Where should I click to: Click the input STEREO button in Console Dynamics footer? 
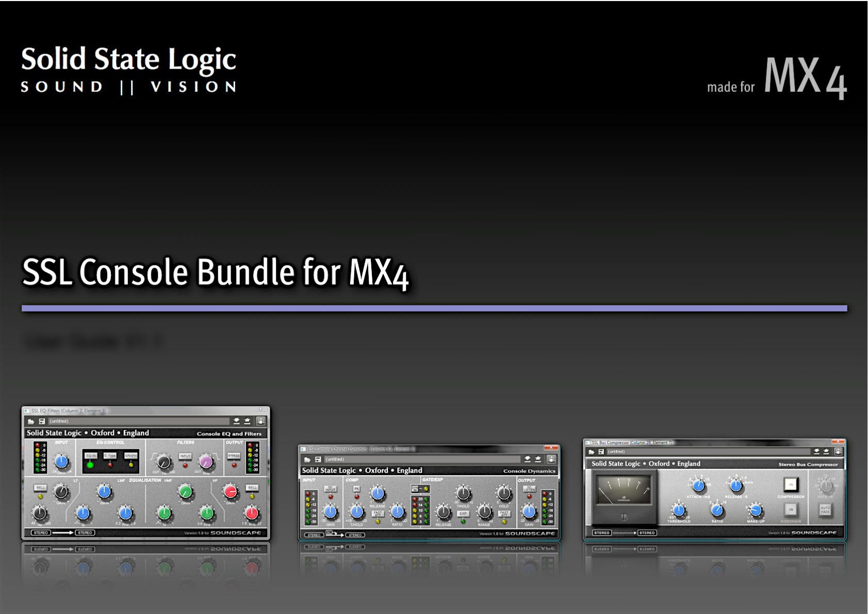pyautogui.click(x=314, y=535)
